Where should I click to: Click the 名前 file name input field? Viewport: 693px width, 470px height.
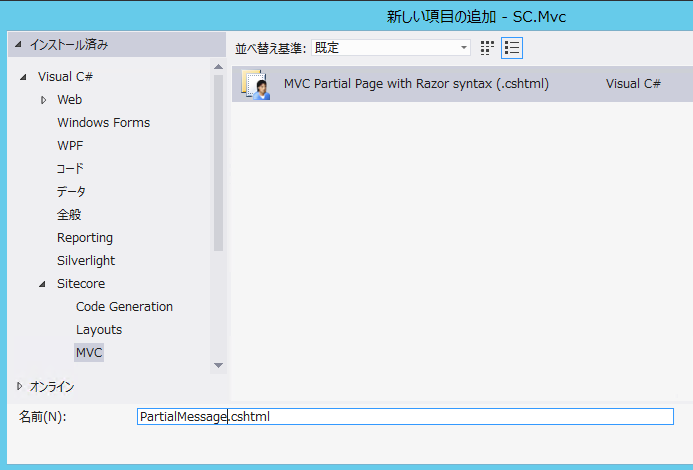point(405,417)
